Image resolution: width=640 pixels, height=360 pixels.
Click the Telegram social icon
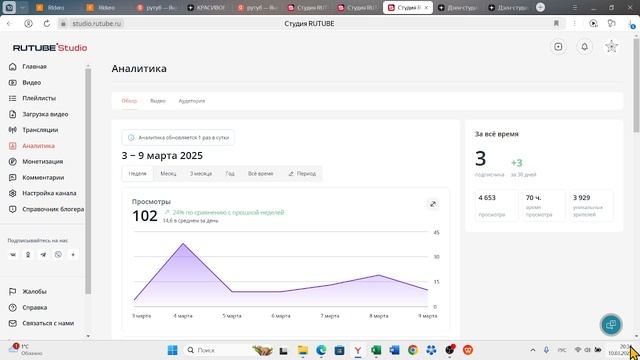coord(43,255)
